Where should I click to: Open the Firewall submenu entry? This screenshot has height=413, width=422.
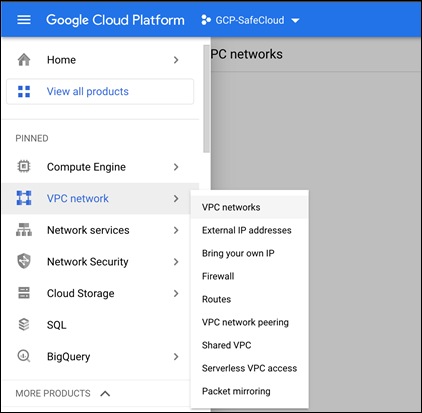point(249,276)
